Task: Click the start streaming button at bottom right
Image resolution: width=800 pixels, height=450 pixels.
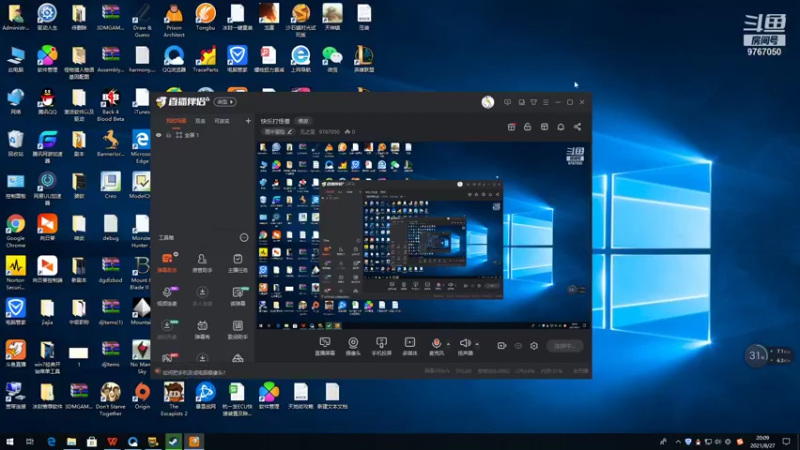Action: point(565,346)
